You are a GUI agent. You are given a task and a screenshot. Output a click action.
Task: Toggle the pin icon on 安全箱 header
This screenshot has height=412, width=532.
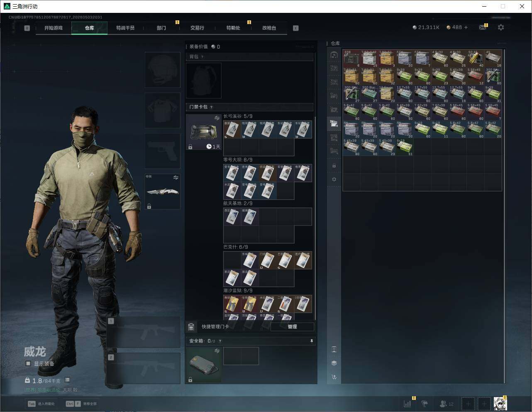[x=311, y=341]
